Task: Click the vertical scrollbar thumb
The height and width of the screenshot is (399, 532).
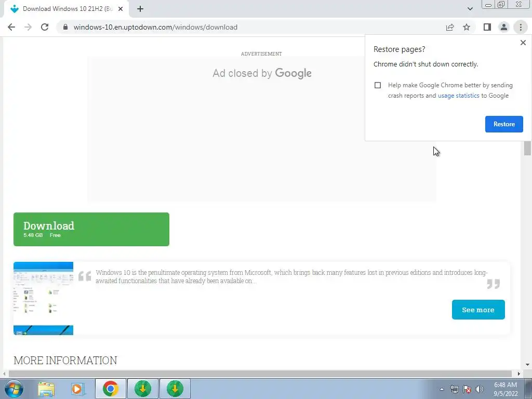Action: point(527,148)
